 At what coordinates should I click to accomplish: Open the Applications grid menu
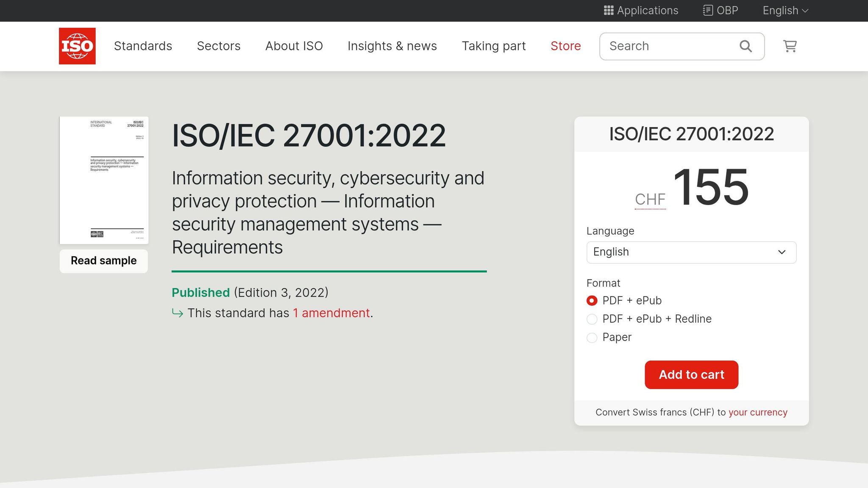(640, 11)
